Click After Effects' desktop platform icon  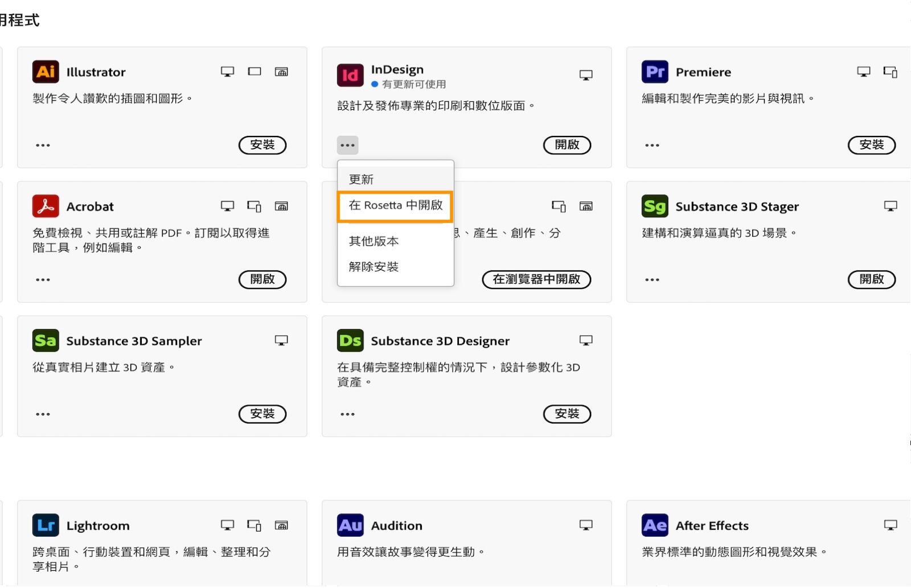click(x=891, y=525)
